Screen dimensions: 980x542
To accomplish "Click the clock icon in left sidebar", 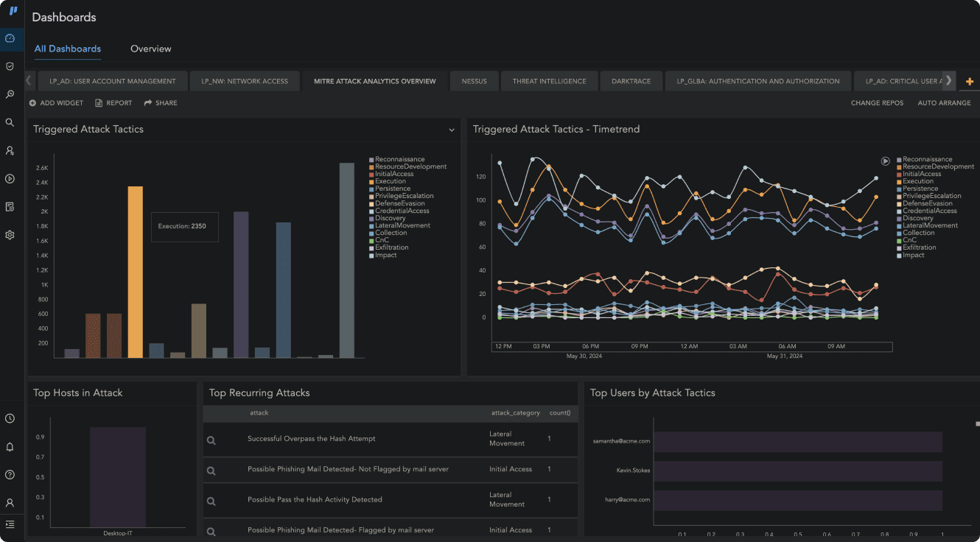I will click(10, 418).
